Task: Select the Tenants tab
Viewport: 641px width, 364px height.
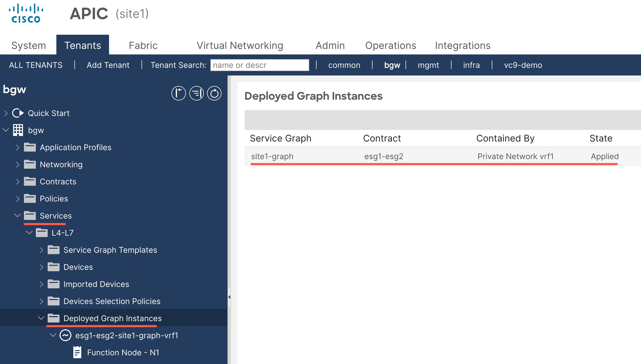Action: tap(83, 45)
